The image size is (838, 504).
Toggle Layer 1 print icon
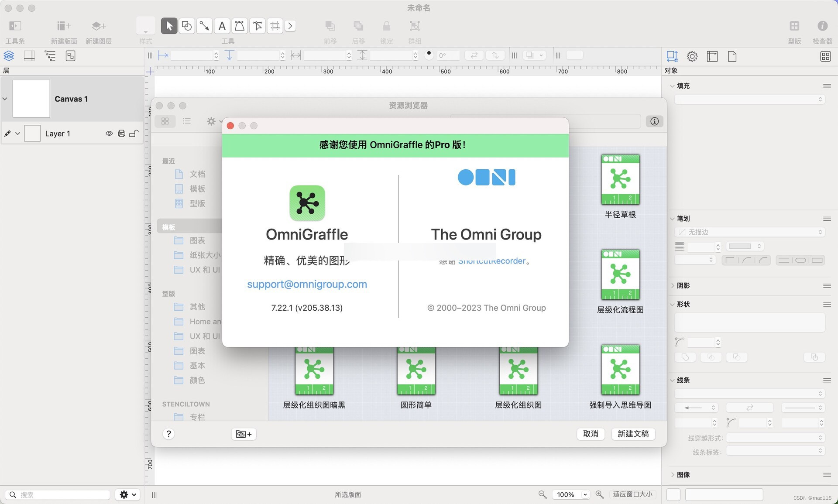pyautogui.click(x=122, y=134)
